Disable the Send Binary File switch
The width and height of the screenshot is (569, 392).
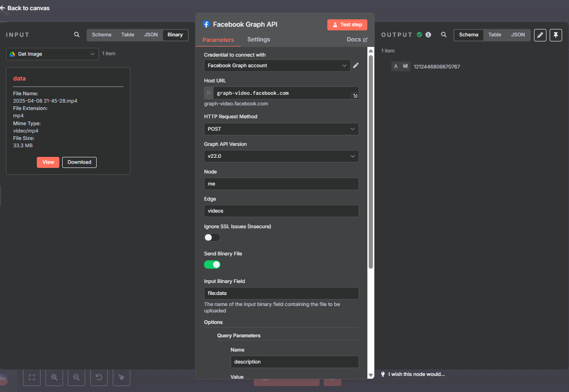coord(212,265)
